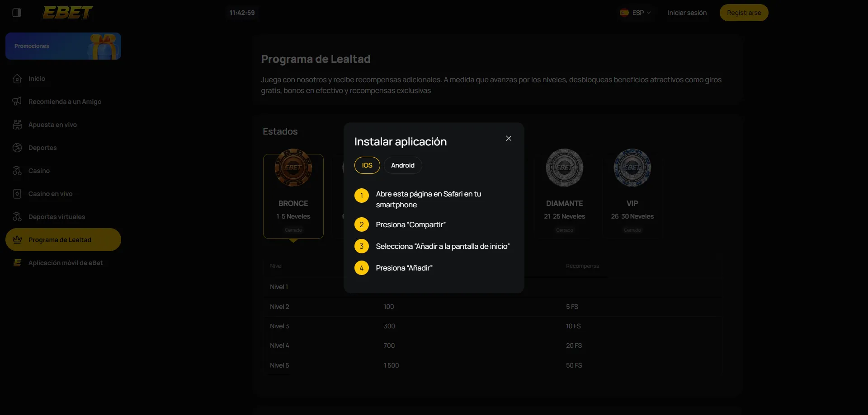This screenshot has width=868, height=415.
Task: Click the VIP chip icon
Action: click(632, 168)
